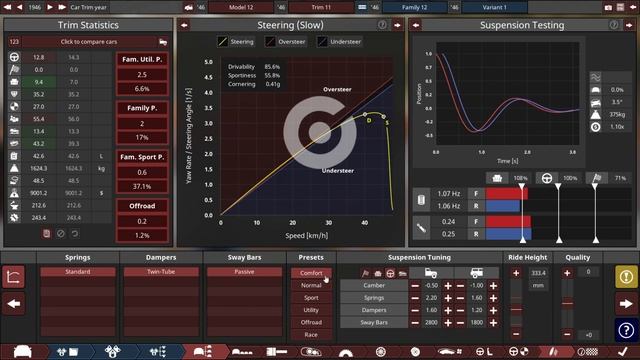The image size is (640, 360).
Task: Click the camera screenshot icon
Action: (x=608, y=7)
